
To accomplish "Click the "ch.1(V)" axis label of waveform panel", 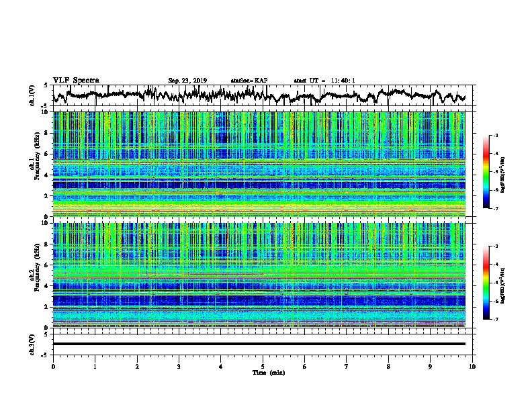I will pos(32,95).
